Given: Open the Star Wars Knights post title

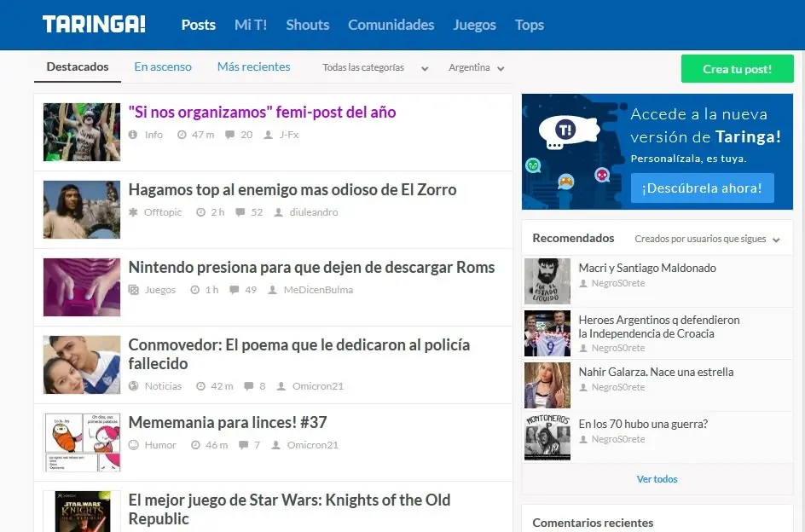Looking at the screenshot, I should click(290, 509).
